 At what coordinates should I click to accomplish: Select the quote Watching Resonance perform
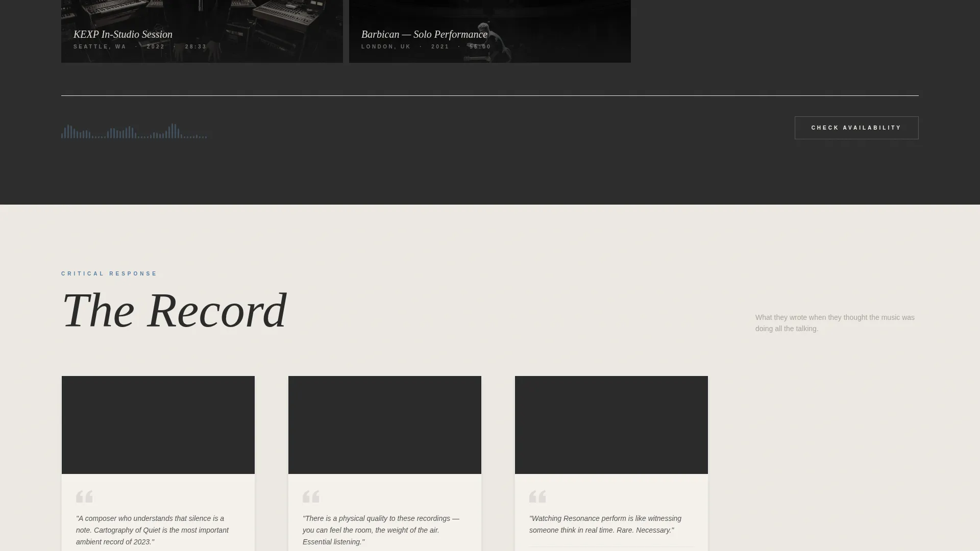[x=605, y=524]
